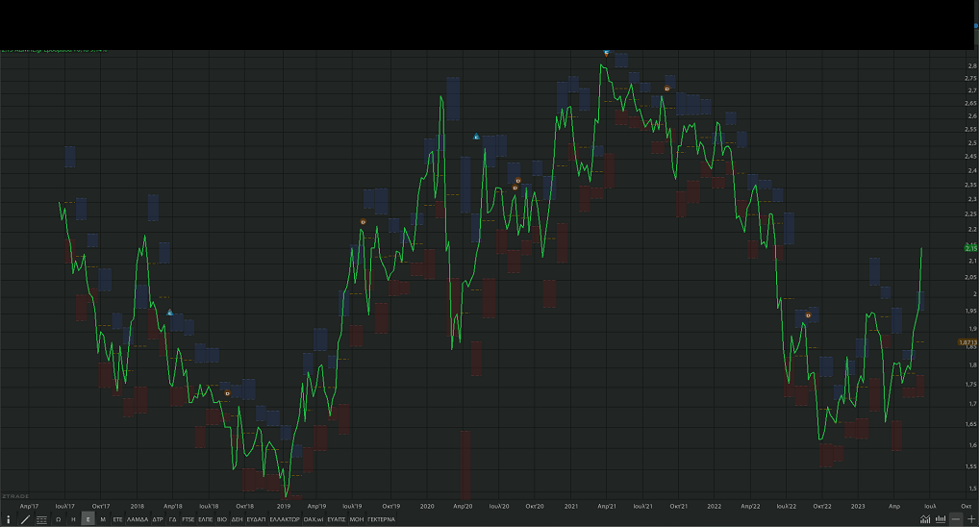Select the H timeframe toggle
Screen dimensions: 980x527
(73, 519)
